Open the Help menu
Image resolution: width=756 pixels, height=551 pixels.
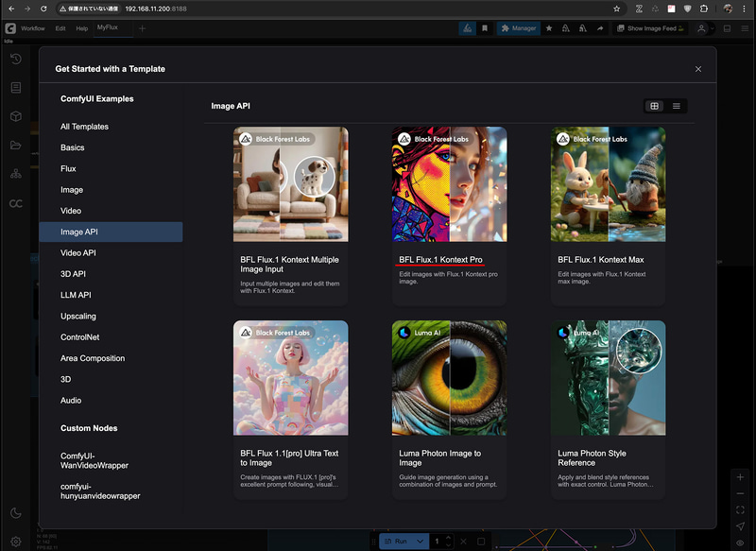click(x=82, y=28)
